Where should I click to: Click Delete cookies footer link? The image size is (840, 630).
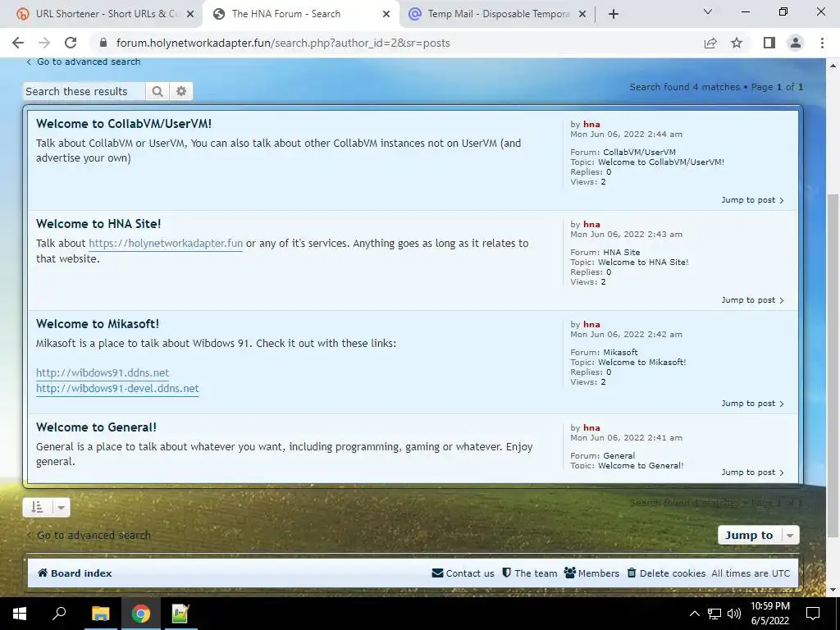(666, 573)
